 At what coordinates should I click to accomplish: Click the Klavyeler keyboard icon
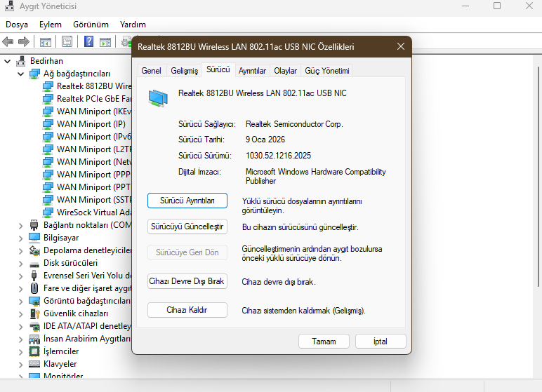pyautogui.click(x=34, y=364)
